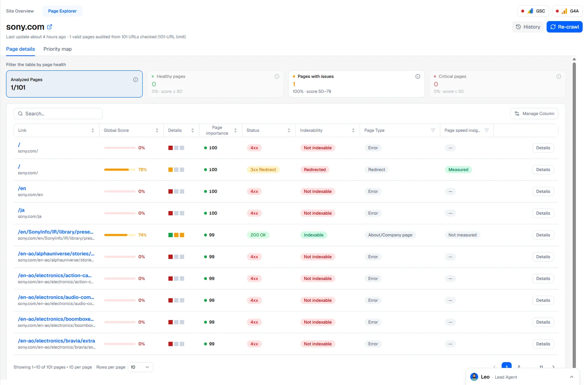Screen dimensions: 588x385
Task: Open Page speed insights column filter
Action: (x=487, y=130)
